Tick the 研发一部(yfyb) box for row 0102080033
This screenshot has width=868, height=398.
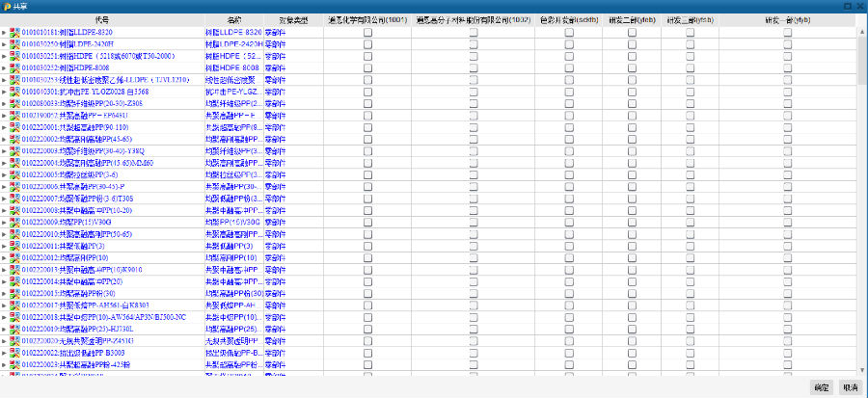[788, 103]
